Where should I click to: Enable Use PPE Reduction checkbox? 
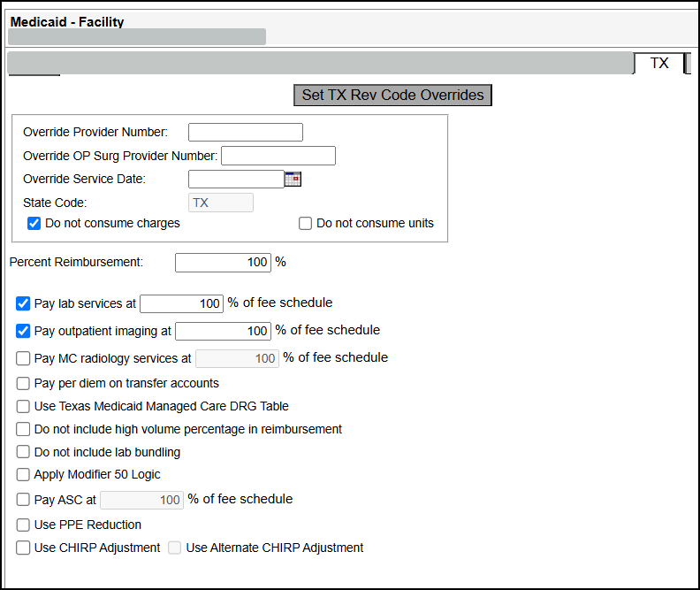coord(23,525)
